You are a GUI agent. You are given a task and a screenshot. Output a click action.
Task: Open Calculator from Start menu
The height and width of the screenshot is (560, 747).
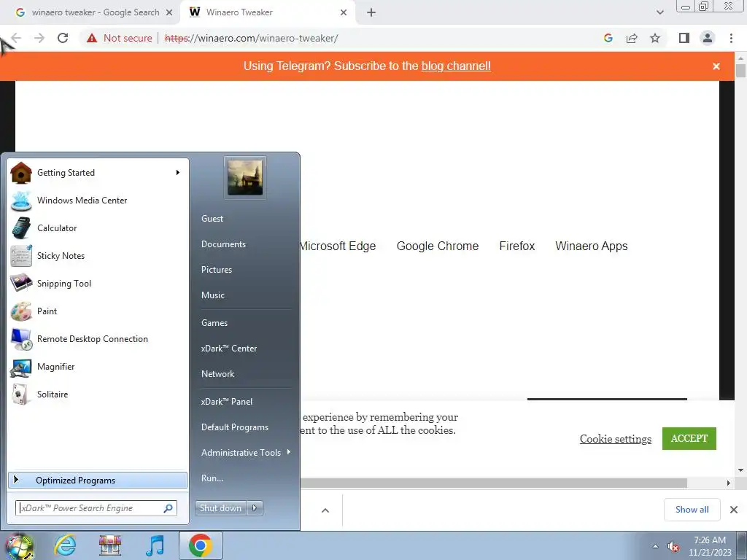tap(98, 228)
